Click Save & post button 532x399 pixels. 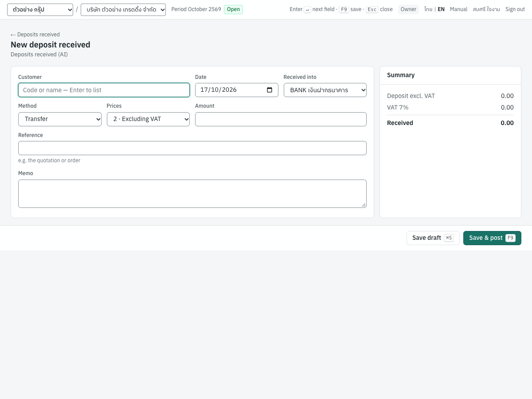pyautogui.click(x=492, y=238)
